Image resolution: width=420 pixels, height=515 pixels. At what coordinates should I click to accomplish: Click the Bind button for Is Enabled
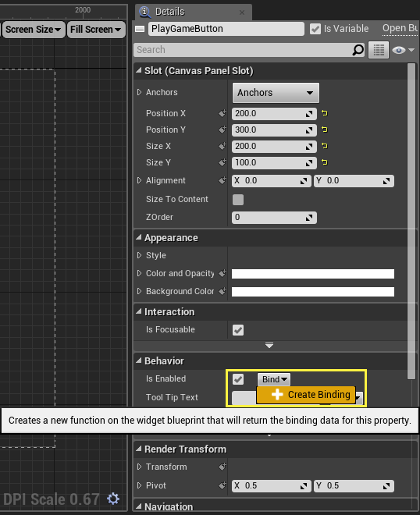(274, 379)
